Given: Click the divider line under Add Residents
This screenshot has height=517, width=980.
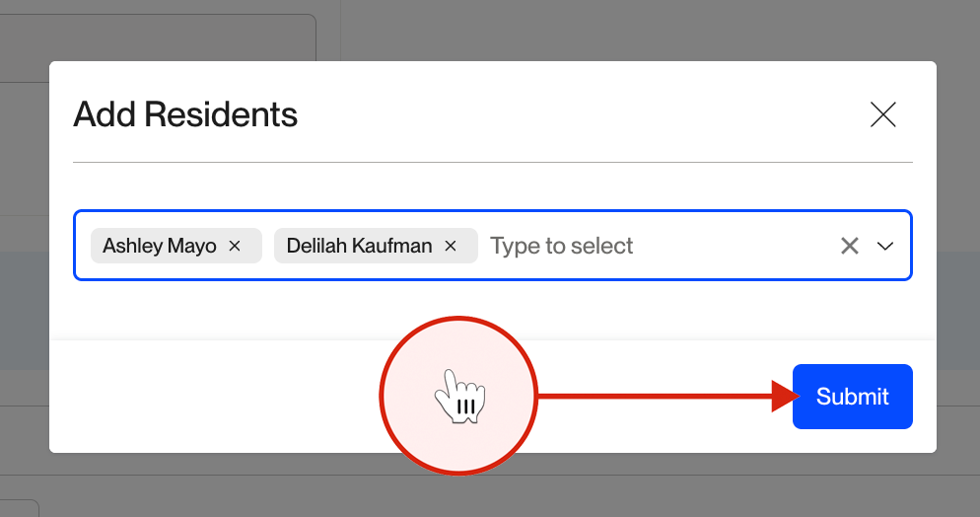Looking at the screenshot, I should [493, 163].
